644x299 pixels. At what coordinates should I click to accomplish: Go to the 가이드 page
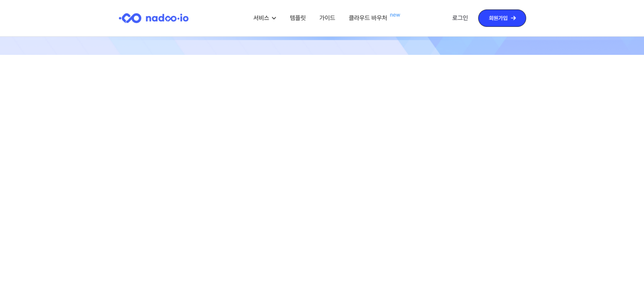point(327,18)
